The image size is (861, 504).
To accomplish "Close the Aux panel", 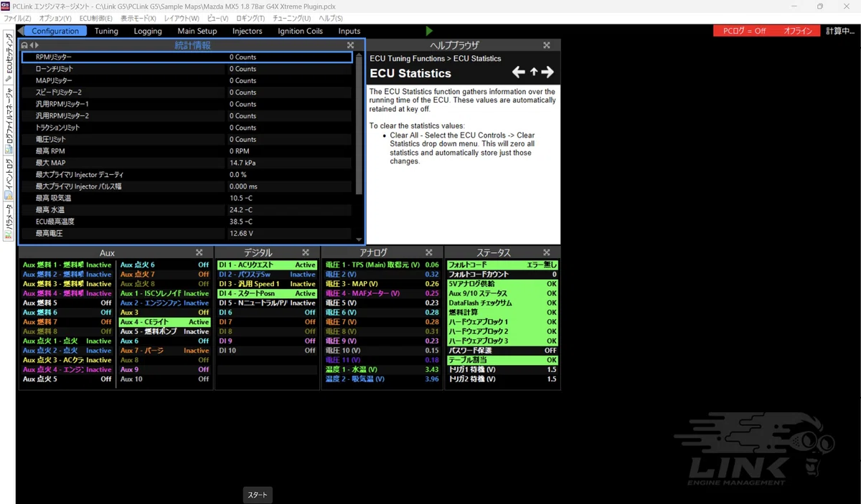I will [x=199, y=252].
